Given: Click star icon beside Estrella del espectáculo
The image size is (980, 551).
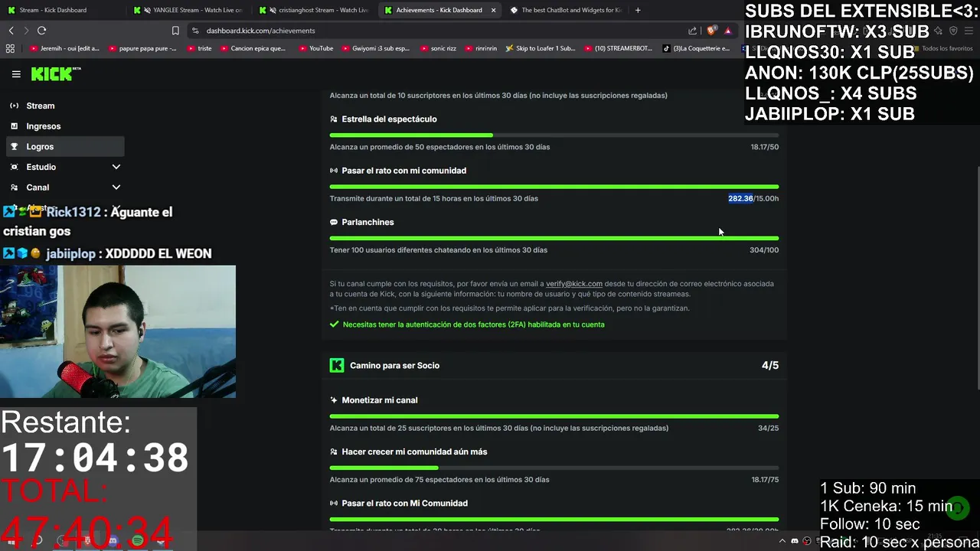Looking at the screenshot, I should tap(334, 119).
